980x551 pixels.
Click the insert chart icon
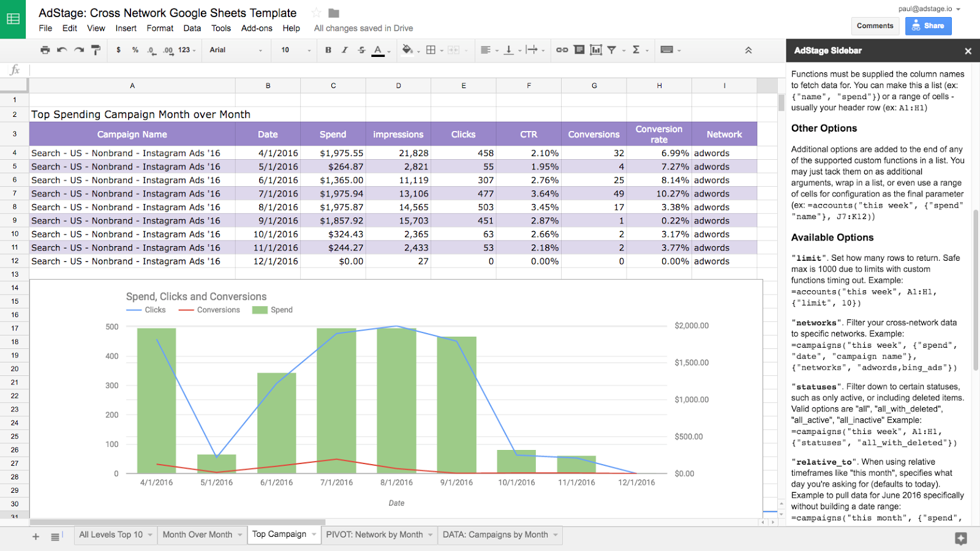pyautogui.click(x=595, y=50)
